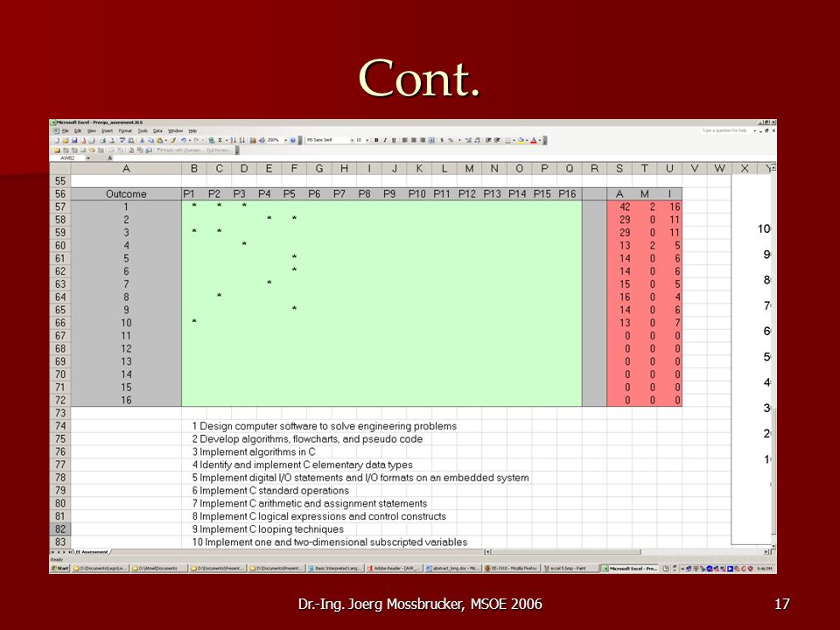This screenshot has width=840, height=630.
Task: Switch to abstract_long.doc taskbar button
Action: (452, 569)
